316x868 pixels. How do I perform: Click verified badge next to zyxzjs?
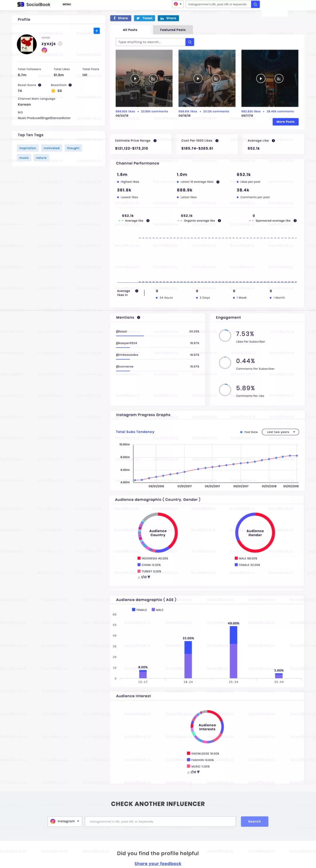coord(60,43)
